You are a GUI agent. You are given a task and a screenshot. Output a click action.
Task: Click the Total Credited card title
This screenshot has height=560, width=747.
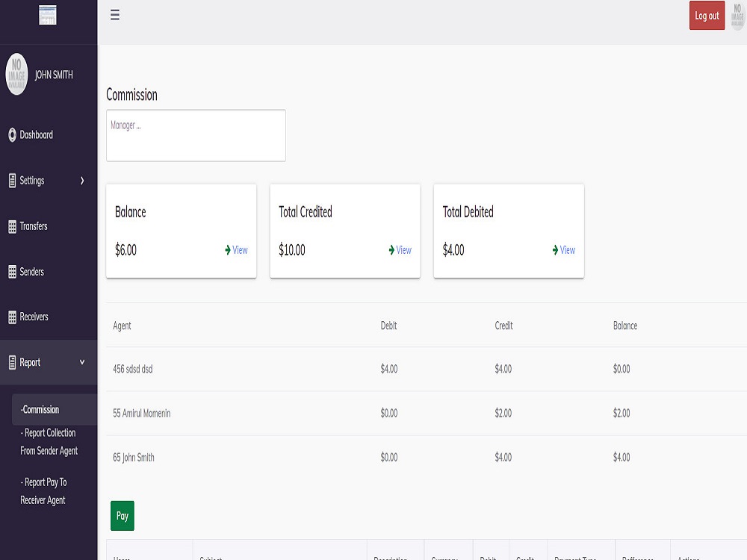coord(306,212)
